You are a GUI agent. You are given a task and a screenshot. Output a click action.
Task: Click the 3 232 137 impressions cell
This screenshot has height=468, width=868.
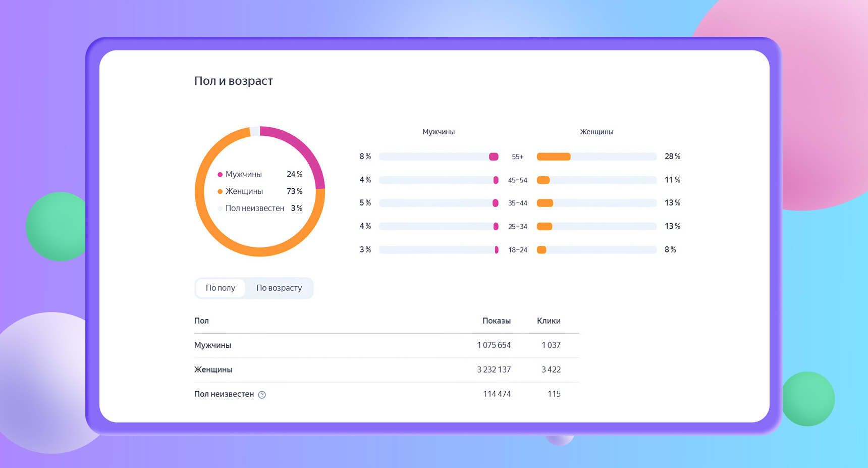pos(494,370)
